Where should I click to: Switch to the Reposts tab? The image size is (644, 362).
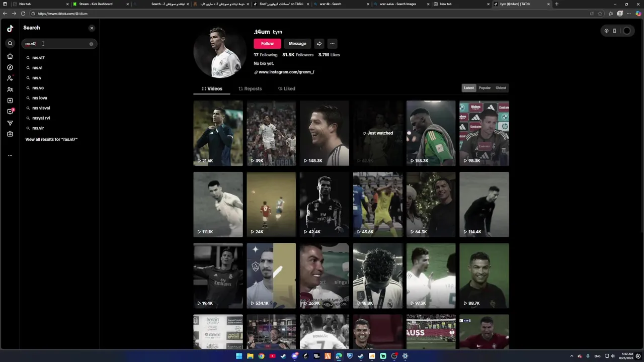250,88
